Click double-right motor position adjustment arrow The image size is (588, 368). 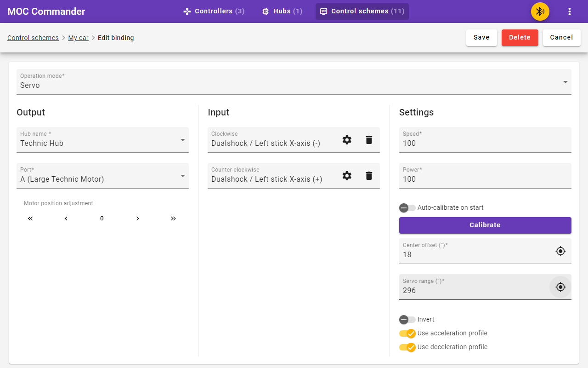point(173,218)
